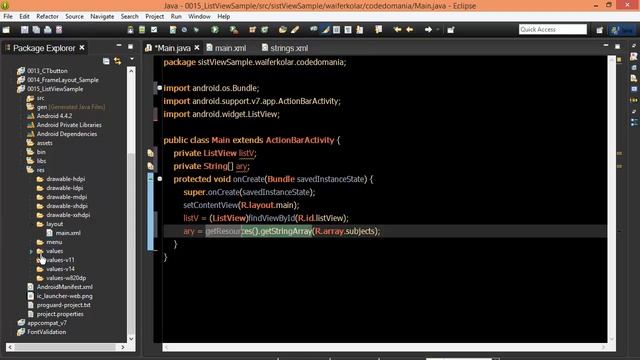This screenshot has height=360, width=640.
Task: Open the Android SDK Manager icon
Action: tap(130, 30)
